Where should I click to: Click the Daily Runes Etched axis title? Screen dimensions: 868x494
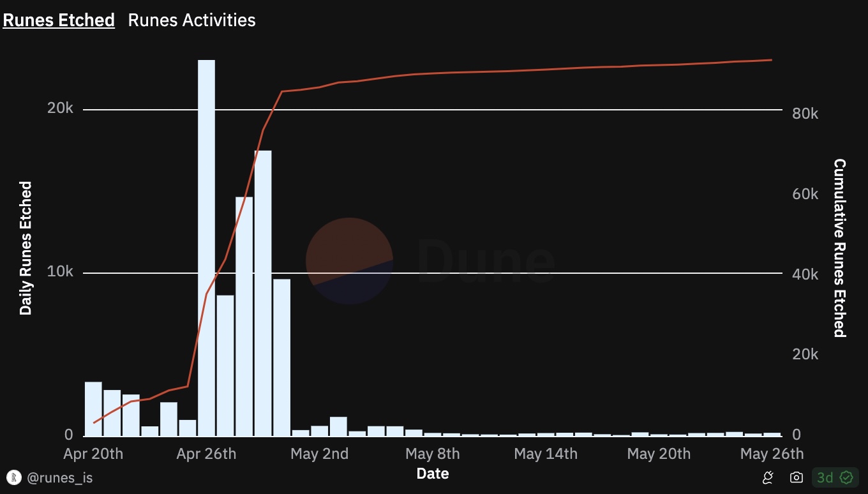pyautogui.click(x=26, y=248)
